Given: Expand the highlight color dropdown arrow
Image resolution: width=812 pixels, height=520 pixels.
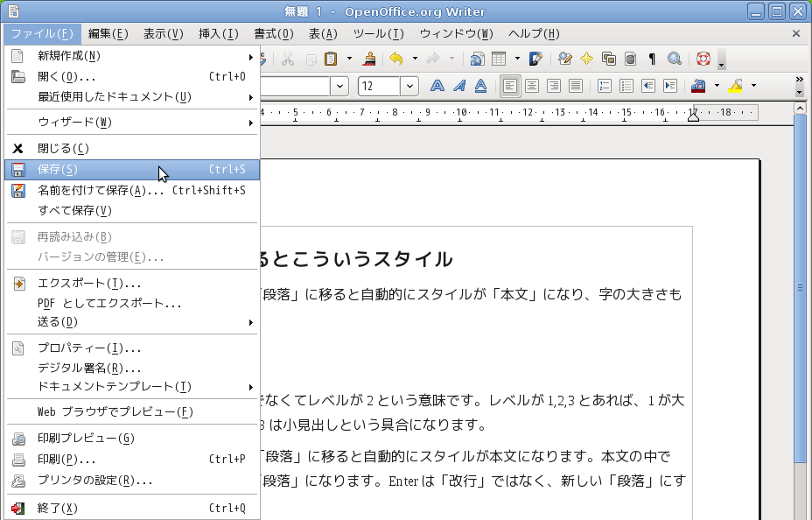Looking at the screenshot, I should pyautogui.click(x=753, y=86).
